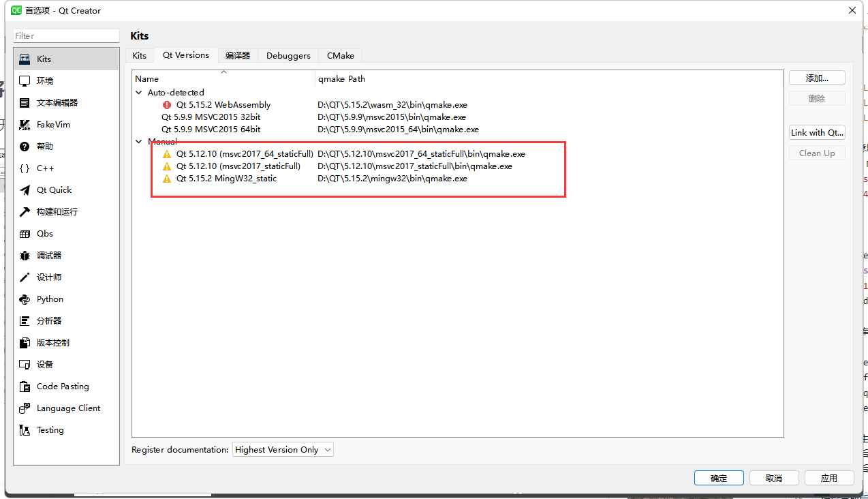Open the 设计师 pencil icon
This screenshot has height=499, width=868.
[25, 277]
